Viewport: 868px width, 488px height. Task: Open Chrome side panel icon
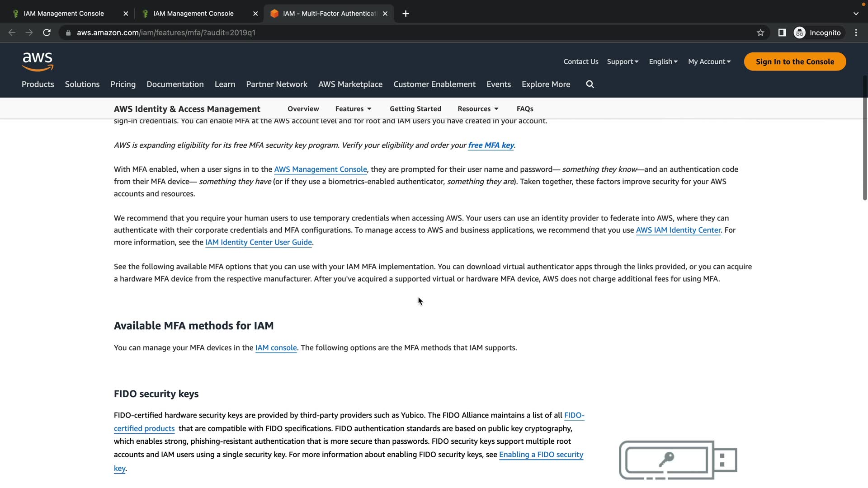pyautogui.click(x=782, y=33)
